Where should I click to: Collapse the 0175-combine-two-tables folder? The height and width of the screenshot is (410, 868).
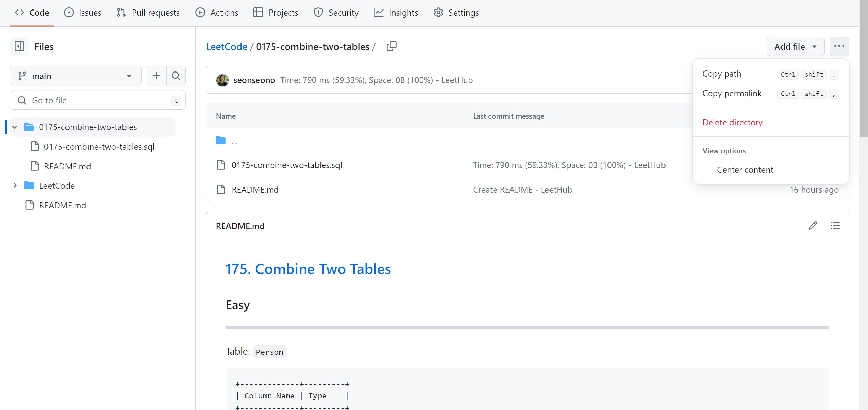coord(15,127)
